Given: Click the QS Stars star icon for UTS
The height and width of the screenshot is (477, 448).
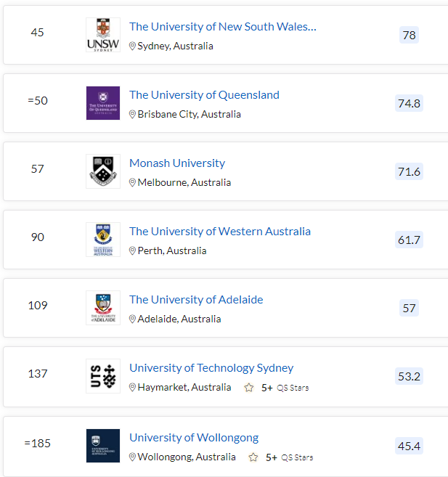Looking at the screenshot, I should click(x=249, y=388).
